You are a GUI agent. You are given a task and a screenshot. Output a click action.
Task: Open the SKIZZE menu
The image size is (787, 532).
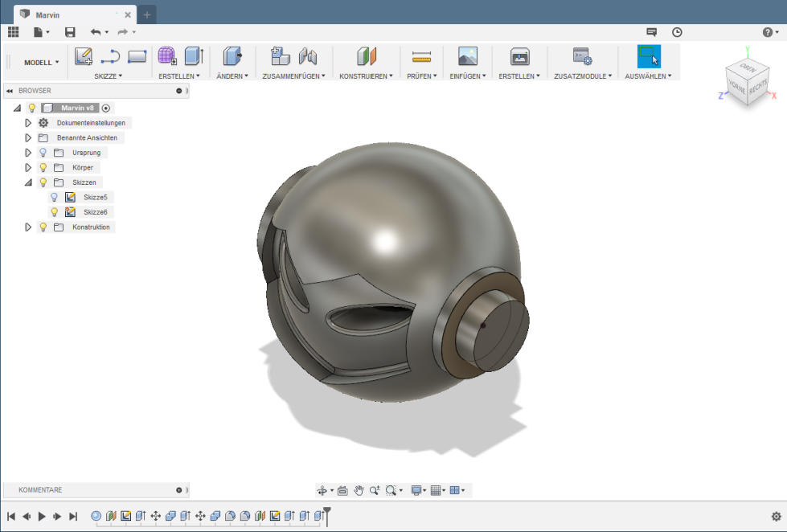tap(108, 76)
